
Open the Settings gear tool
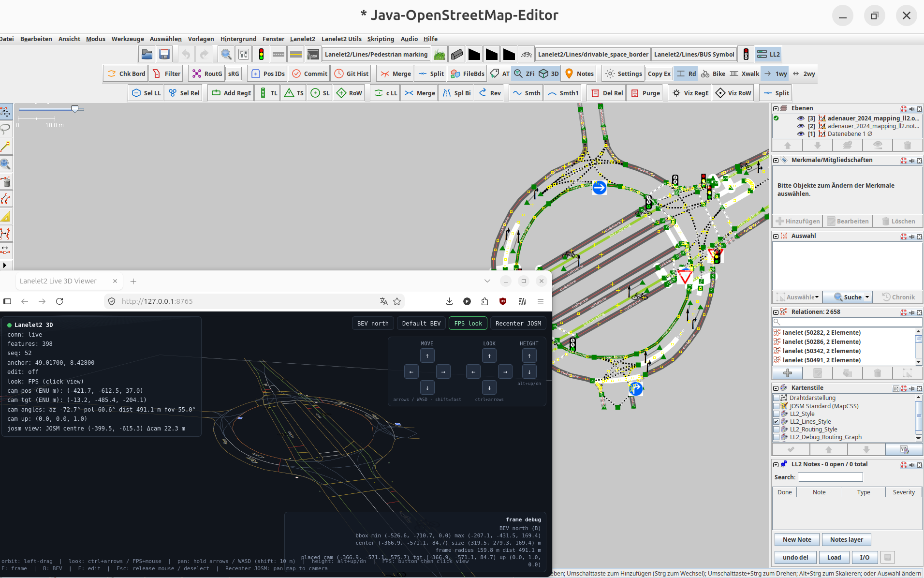(x=624, y=74)
